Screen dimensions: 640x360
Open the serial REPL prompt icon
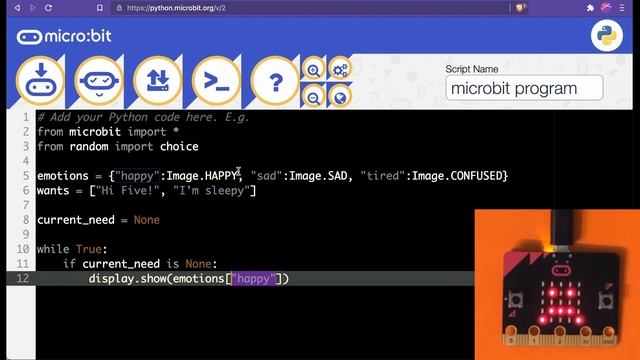(216, 81)
